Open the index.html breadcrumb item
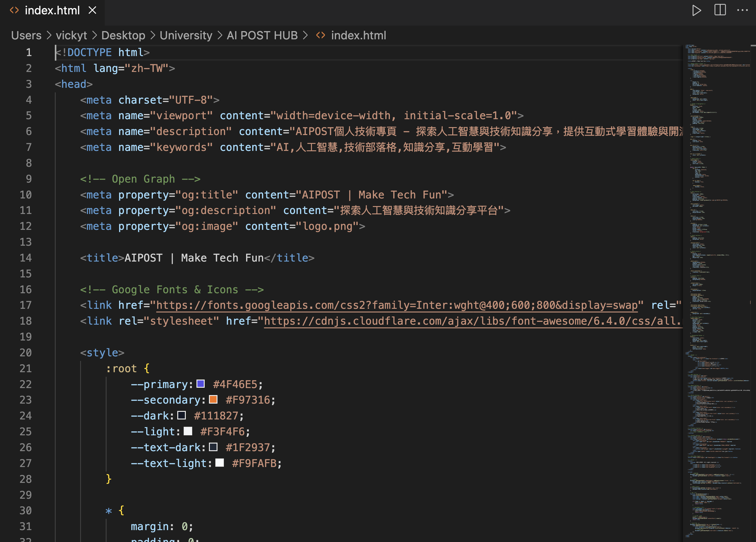This screenshot has width=756, height=542. click(359, 35)
